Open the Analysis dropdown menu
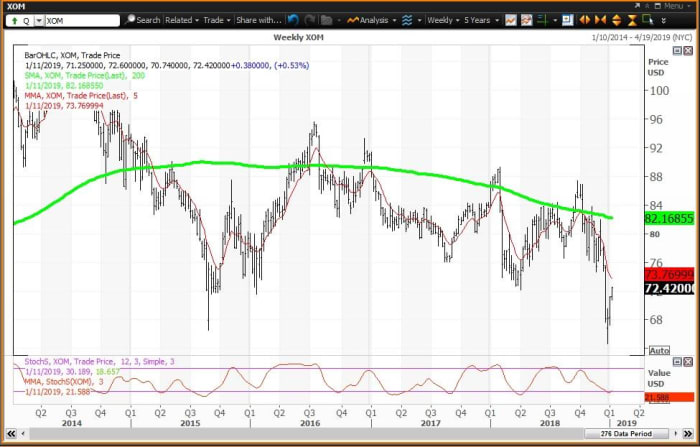Viewport: 700px width, 447px height. (375, 19)
